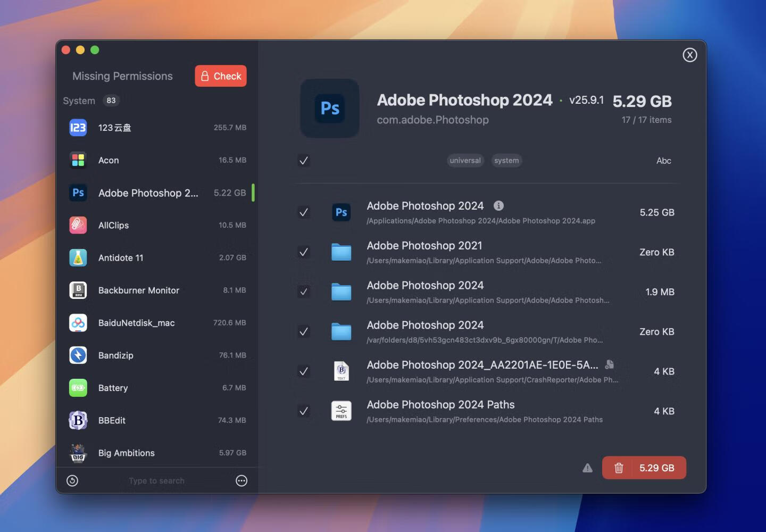766x532 pixels.
Task: Click the BaiduNetdisk_mac app icon
Action: 78,323
